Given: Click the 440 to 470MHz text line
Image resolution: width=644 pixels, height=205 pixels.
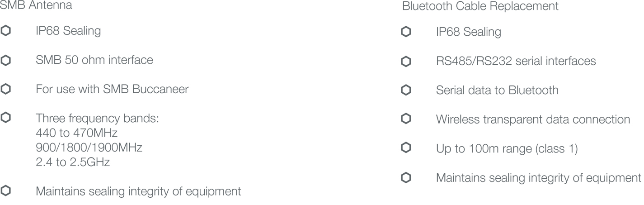Looking at the screenshot, I should [x=76, y=133].
